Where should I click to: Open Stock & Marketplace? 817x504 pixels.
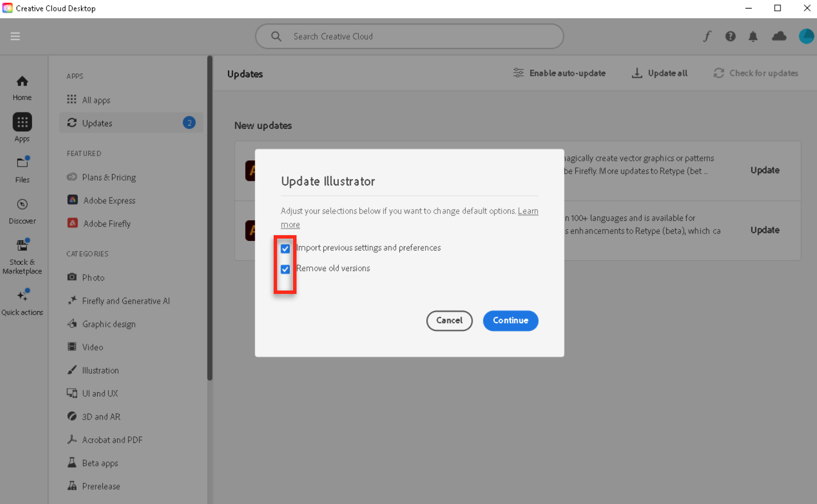coord(22,257)
